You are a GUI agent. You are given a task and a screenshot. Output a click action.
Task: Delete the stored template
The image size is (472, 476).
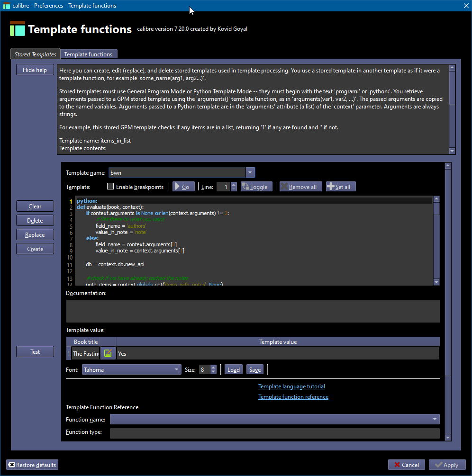(35, 220)
